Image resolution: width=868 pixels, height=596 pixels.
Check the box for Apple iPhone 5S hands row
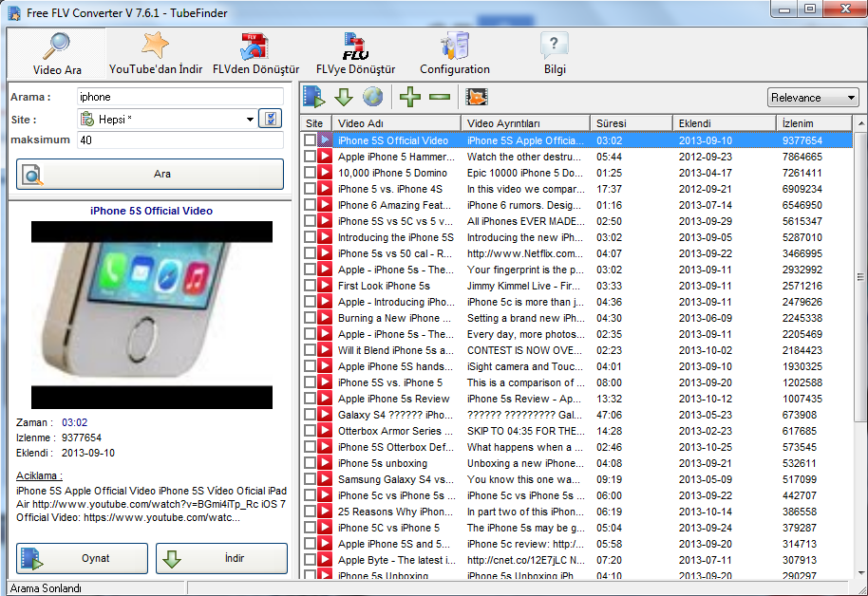(x=310, y=365)
